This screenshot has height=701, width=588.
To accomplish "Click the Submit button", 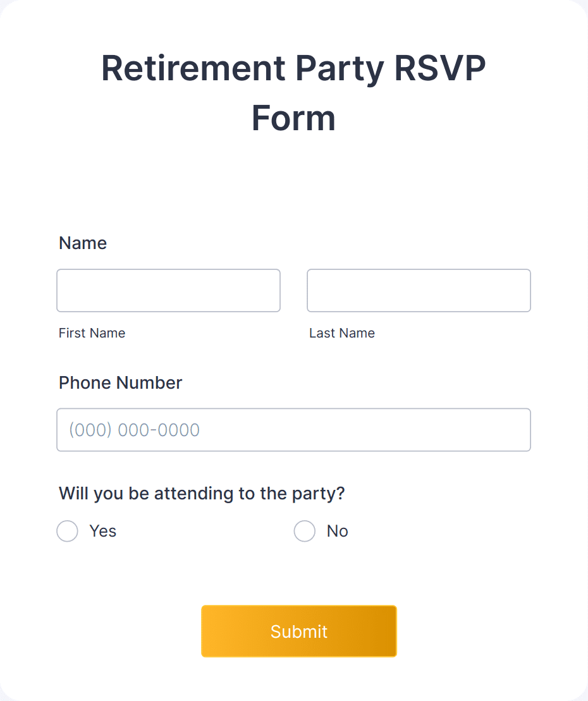I will (x=298, y=631).
